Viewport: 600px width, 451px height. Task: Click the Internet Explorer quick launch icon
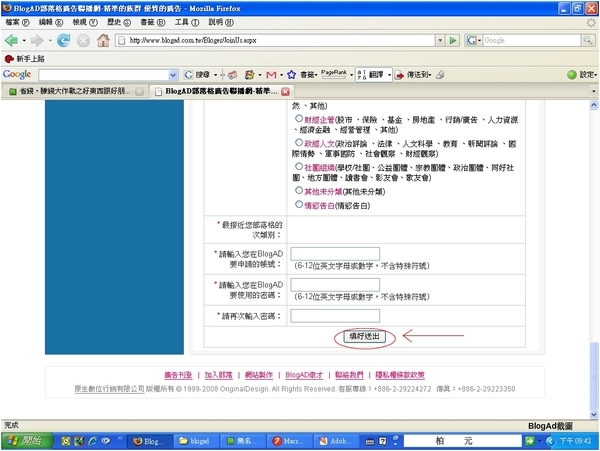tap(92, 441)
